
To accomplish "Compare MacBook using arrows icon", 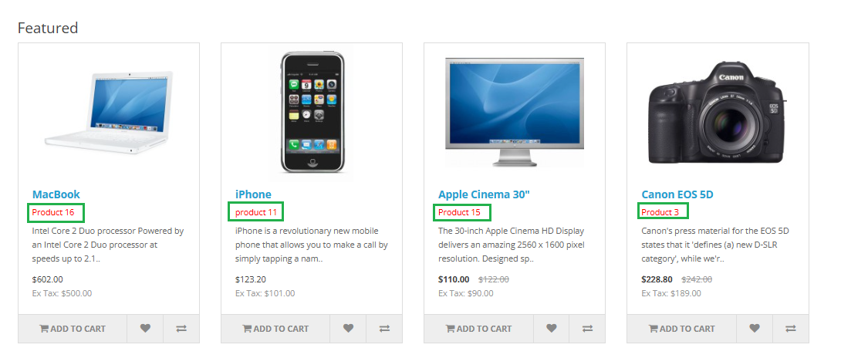I will [x=181, y=329].
